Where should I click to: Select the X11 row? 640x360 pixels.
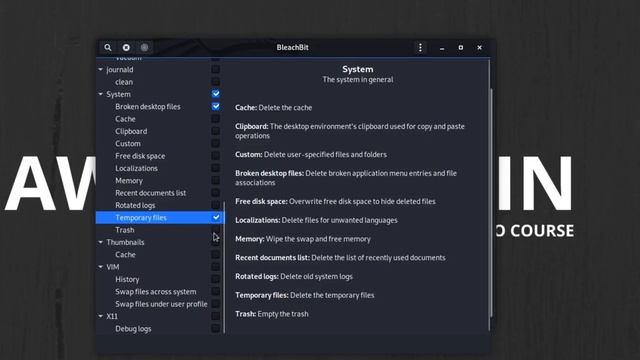click(x=160, y=316)
